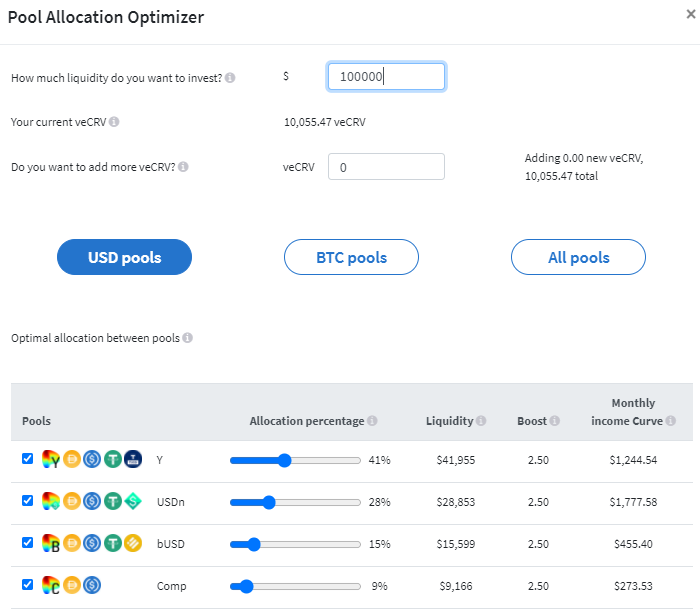Uncheck the Comp pool checkbox

[x=28, y=584]
